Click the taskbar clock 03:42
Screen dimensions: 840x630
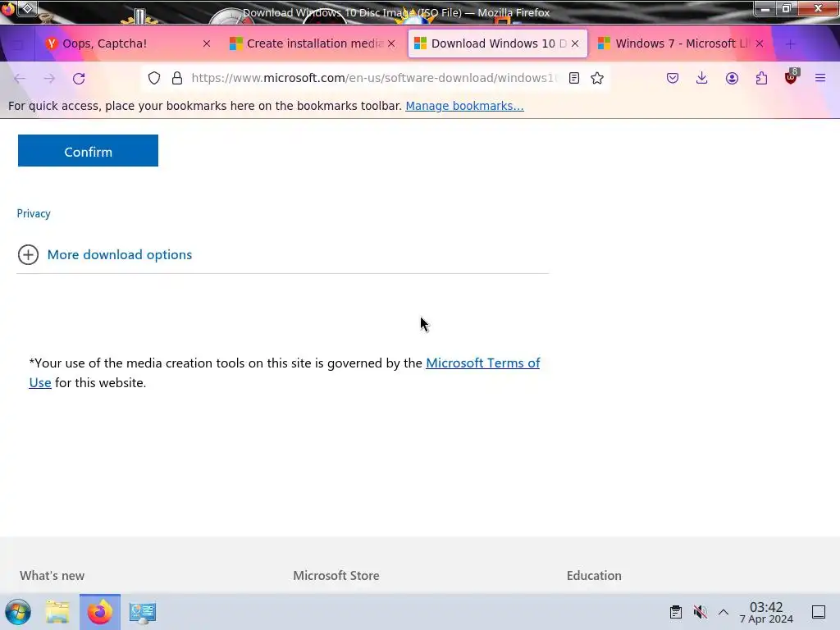click(766, 612)
